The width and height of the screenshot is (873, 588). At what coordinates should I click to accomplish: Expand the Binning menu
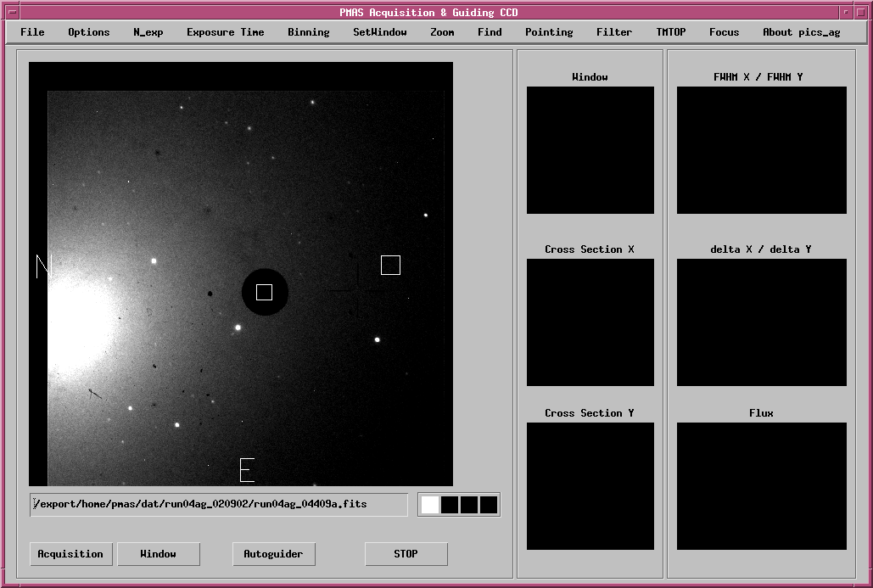click(308, 32)
